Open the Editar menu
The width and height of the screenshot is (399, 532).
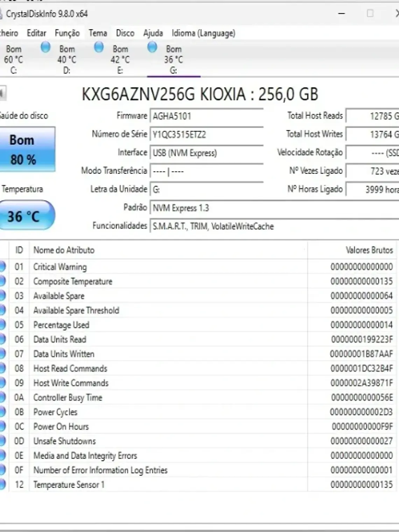pyautogui.click(x=36, y=33)
